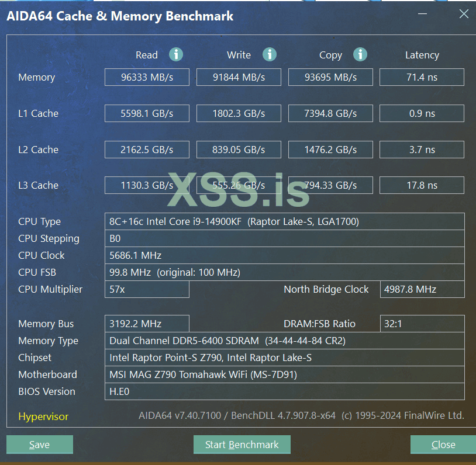
Task: Minimize the AIDA64 benchmark window
Action: pos(422,13)
